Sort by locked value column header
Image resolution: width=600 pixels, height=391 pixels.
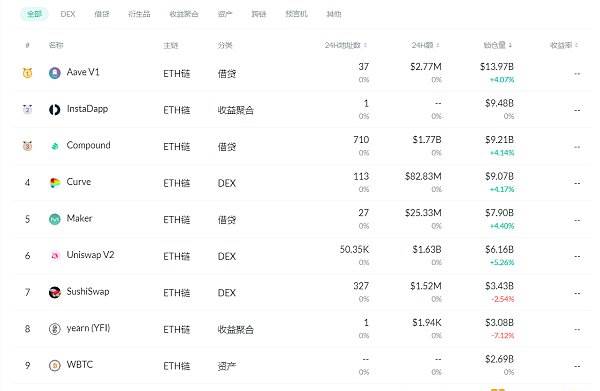(498, 45)
